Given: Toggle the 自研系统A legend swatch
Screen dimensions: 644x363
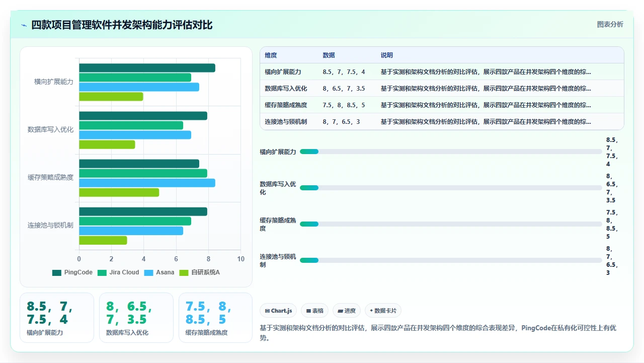Looking at the screenshot, I should 184,272.
